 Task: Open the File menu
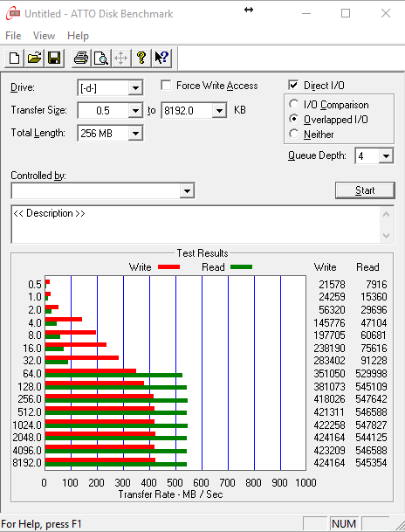(13, 36)
